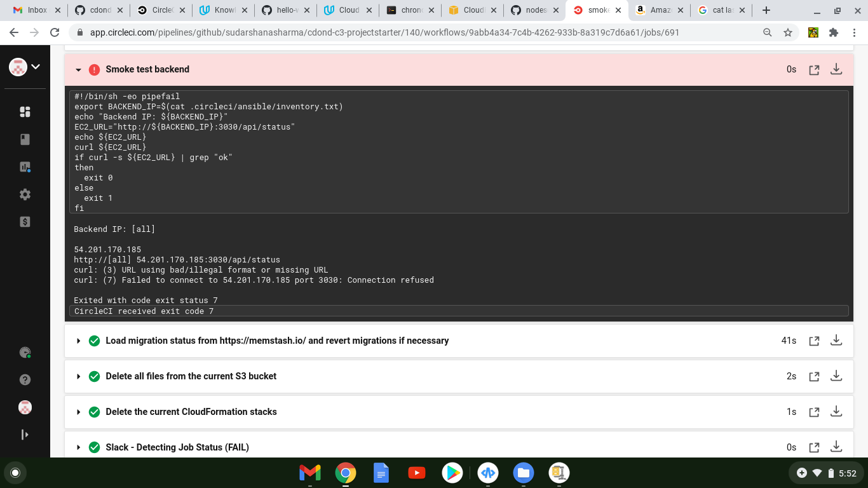Open the Extensions puzzle icon
Viewport: 868px width, 488px height.
(834, 32)
